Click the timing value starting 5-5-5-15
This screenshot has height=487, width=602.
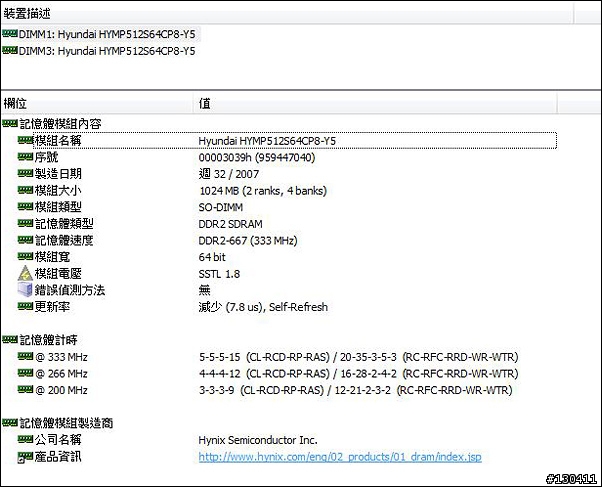359,357
